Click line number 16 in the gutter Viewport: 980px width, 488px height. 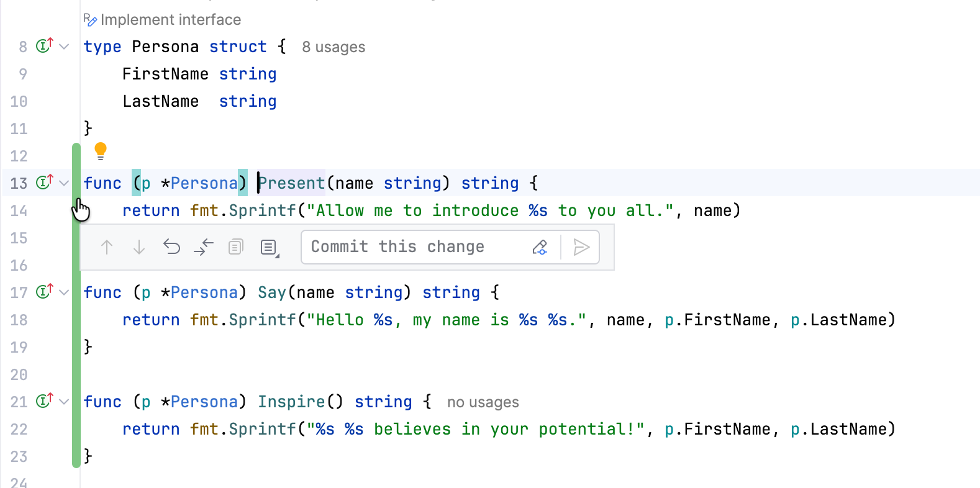pos(19,266)
